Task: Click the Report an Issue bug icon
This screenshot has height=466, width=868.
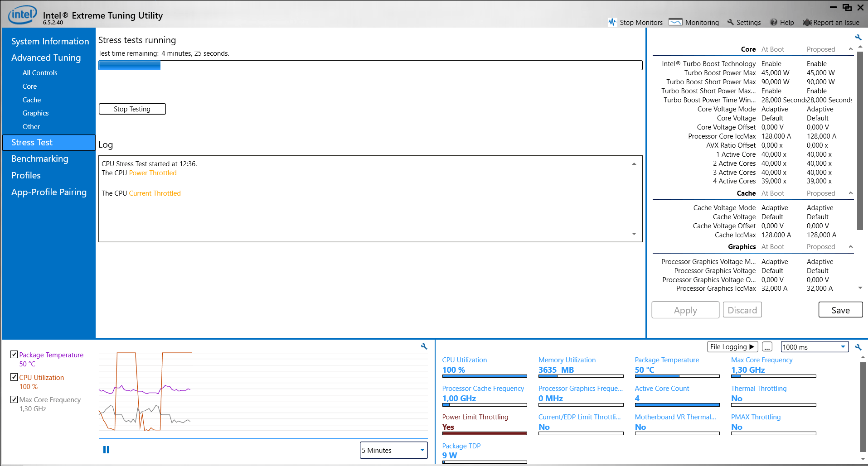Action: [807, 22]
